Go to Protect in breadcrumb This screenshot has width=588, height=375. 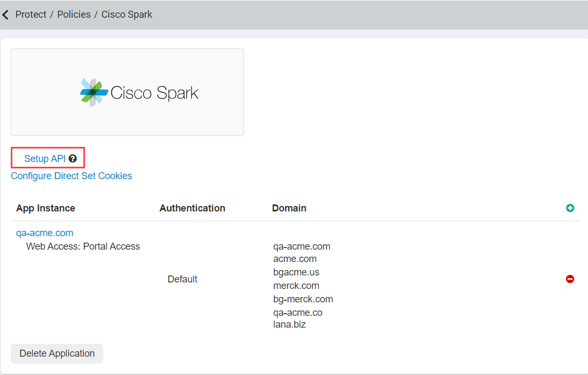31,15
